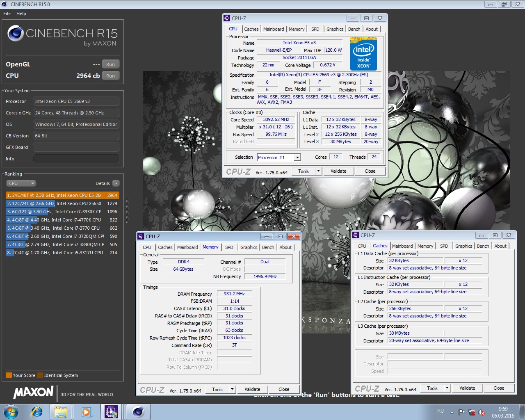Select ranking row Core i7-3770
The width and height of the screenshot is (525, 420).
[x=62, y=228]
